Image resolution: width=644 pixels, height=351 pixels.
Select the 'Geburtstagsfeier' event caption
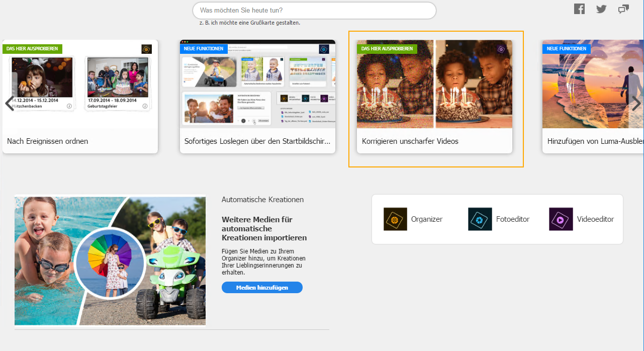tap(104, 107)
